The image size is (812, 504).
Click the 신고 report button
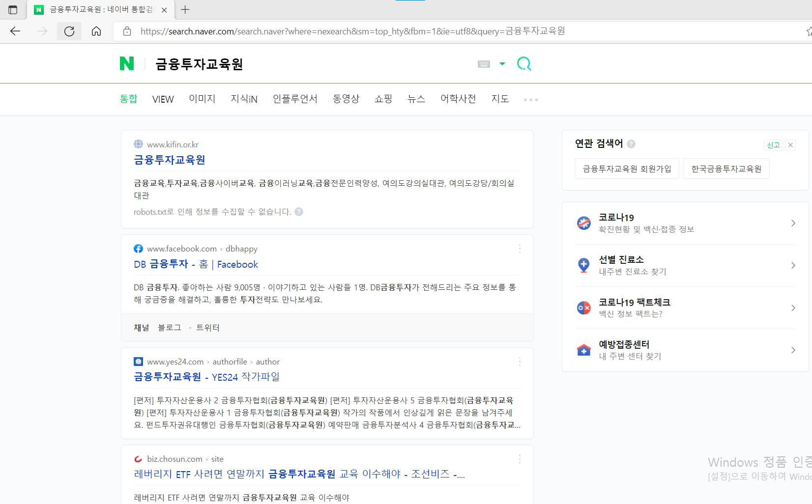774,145
